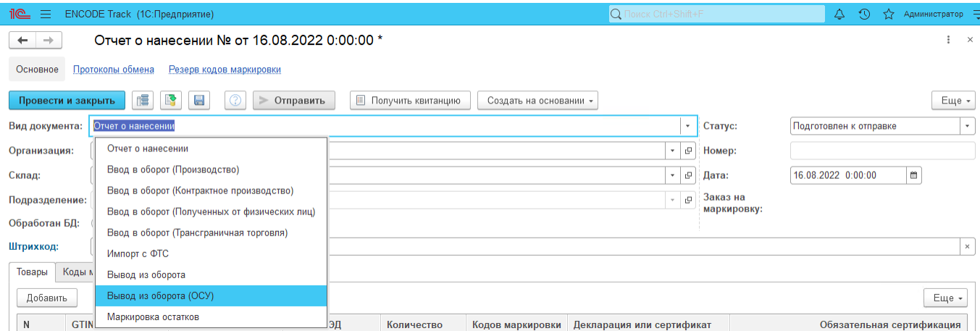The image size is (980, 331).
Task: Open the hamburger main menu
Action: (x=45, y=14)
